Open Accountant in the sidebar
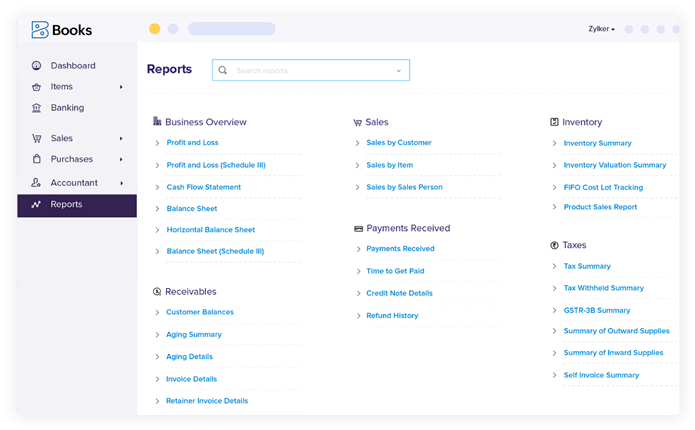This screenshot has width=695, height=430. 74,183
